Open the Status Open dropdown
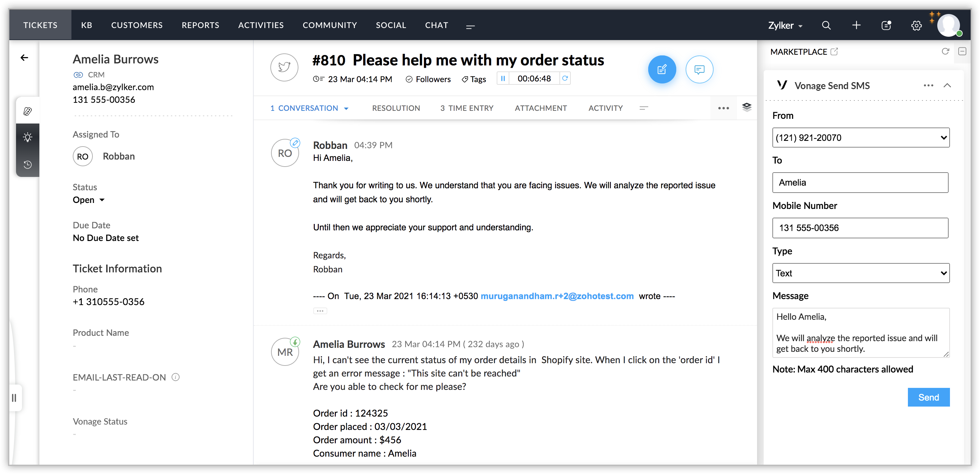The image size is (980, 474). [x=89, y=200]
